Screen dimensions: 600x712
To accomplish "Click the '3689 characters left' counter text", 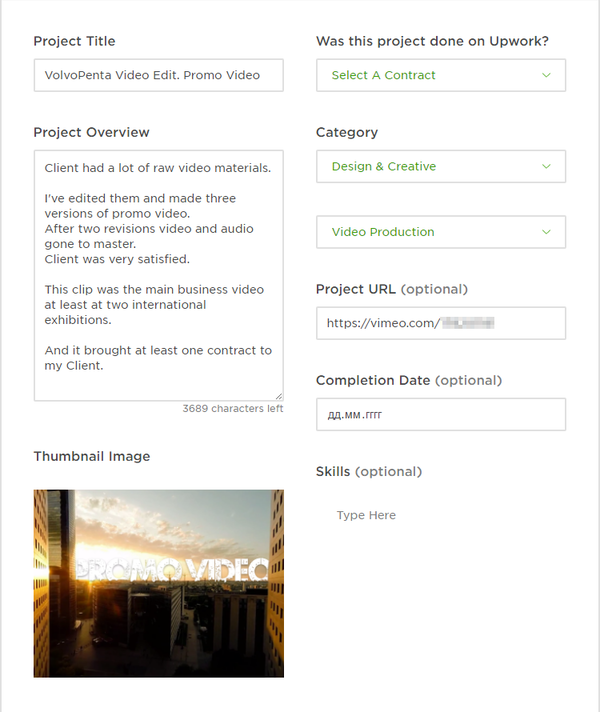I will tap(232, 409).
